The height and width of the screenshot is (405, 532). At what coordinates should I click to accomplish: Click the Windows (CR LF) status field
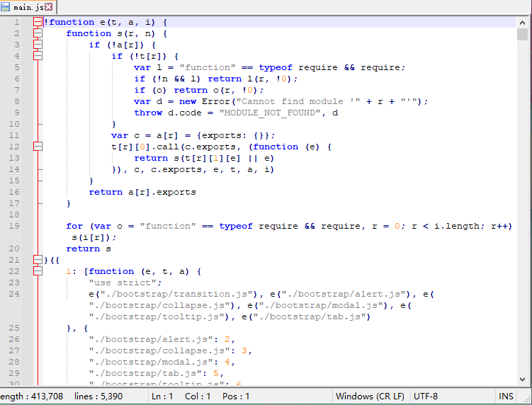tap(370, 397)
